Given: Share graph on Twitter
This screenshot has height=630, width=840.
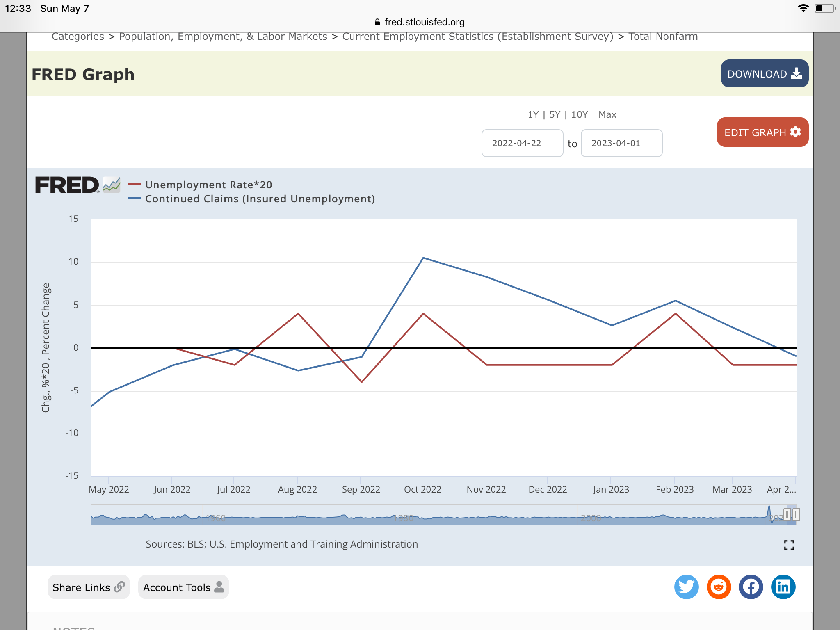Looking at the screenshot, I should coord(686,587).
